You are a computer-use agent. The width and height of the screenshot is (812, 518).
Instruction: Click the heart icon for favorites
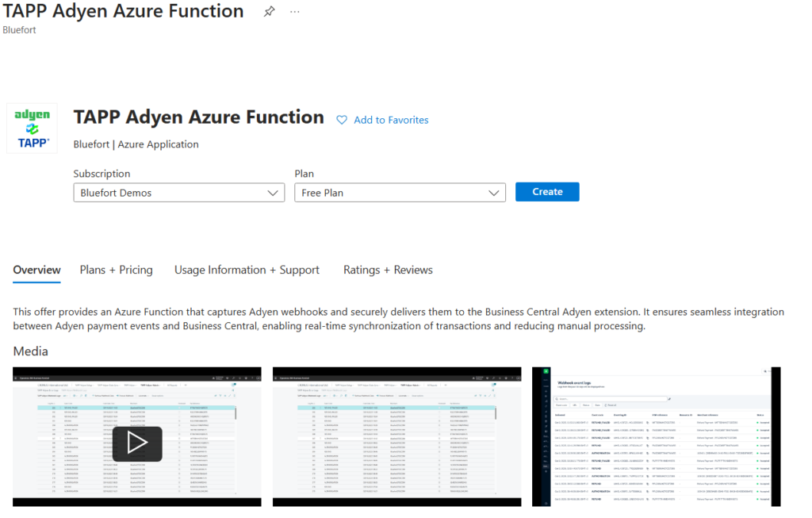(342, 120)
